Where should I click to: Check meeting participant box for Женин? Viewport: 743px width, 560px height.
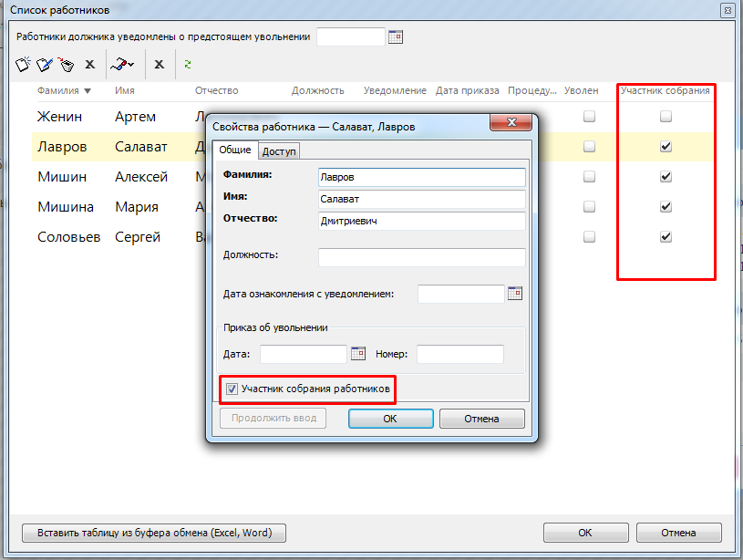(666, 117)
